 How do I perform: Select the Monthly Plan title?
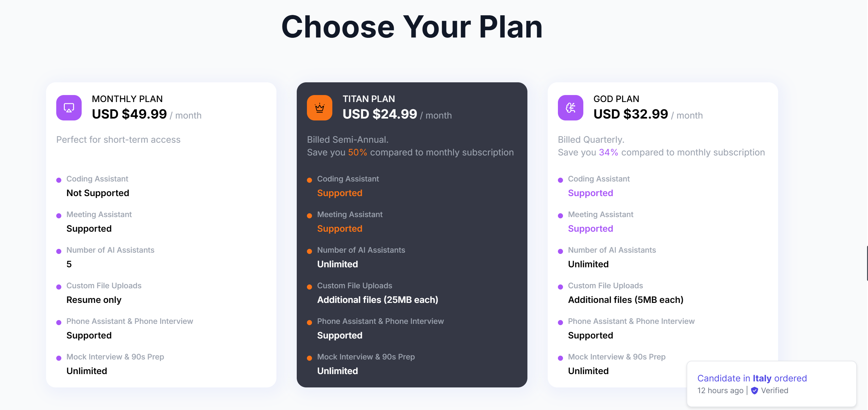pyautogui.click(x=127, y=99)
